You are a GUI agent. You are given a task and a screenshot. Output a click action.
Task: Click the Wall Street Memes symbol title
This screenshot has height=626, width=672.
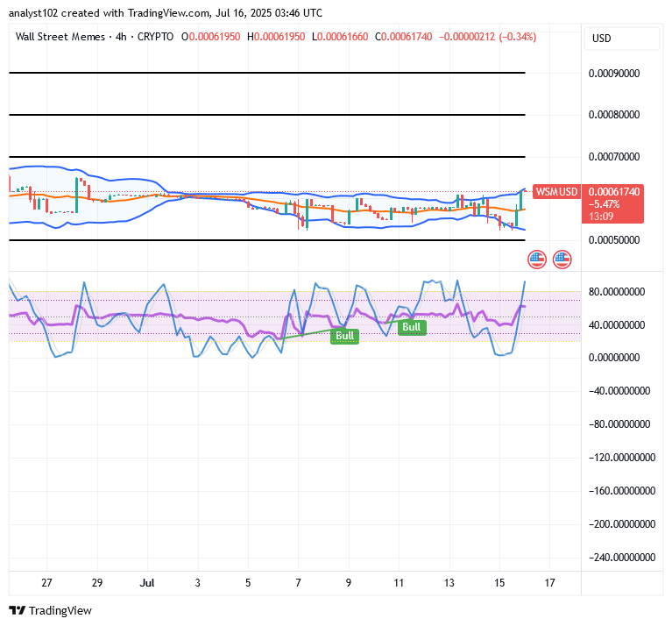pyautogui.click(x=60, y=37)
